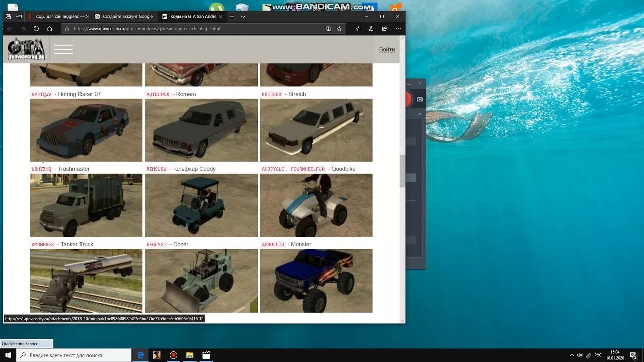Screen dimensions: 644x362
Task: Open the Romero hearse image
Action: tap(201, 130)
